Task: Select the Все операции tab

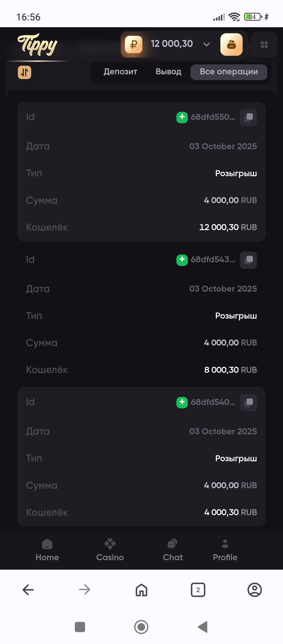Action: click(x=229, y=72)
